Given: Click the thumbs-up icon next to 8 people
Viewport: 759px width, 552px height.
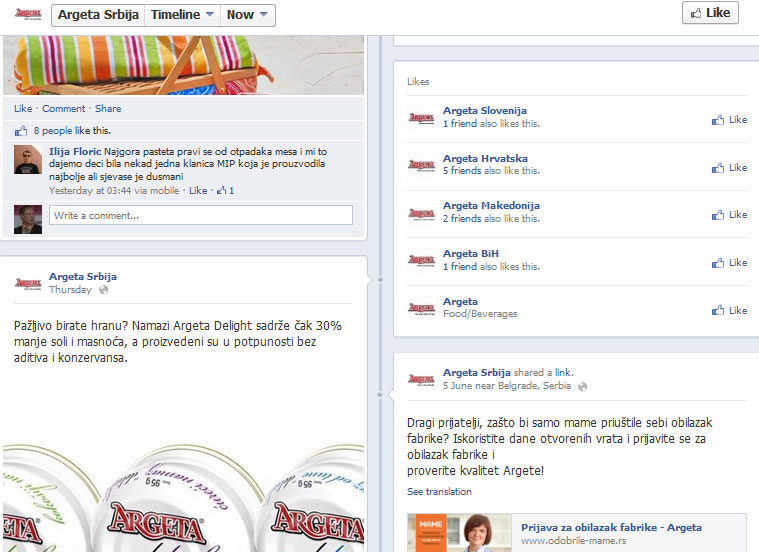Looking at the screenshot, I should [x=21, y=131].
